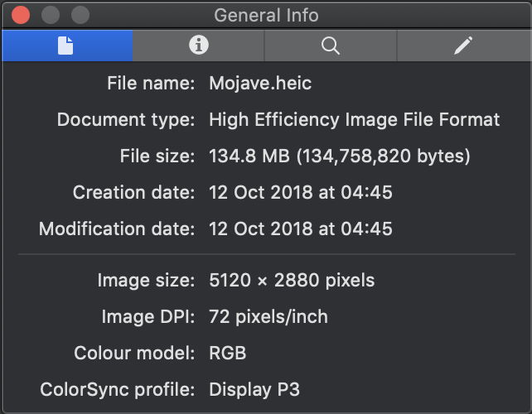Open the pencil annotations tab

(x=463, y=46)
